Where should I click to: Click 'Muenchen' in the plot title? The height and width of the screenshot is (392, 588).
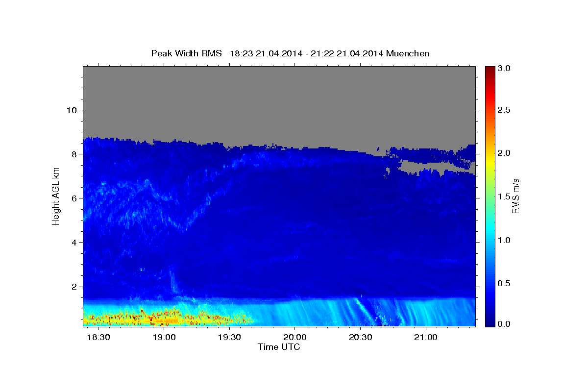pyautogui.click(x=408, y=53)
